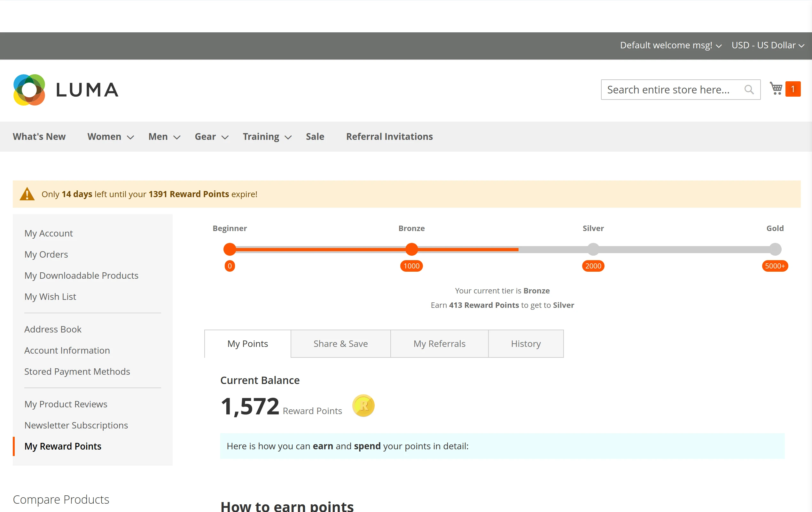812x512 pixels.
Task: Expand the Training dropdown
Action: pyautogui.click(x=288, y=137)
